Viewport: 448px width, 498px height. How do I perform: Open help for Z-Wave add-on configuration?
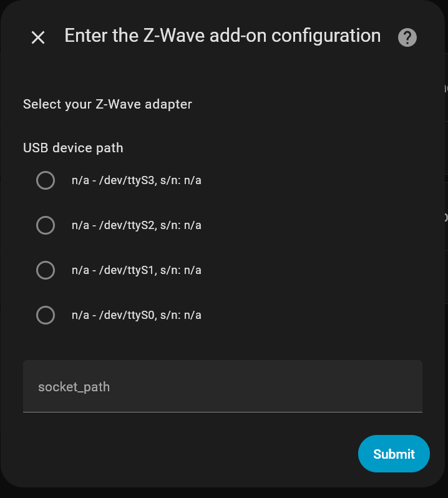407,37
